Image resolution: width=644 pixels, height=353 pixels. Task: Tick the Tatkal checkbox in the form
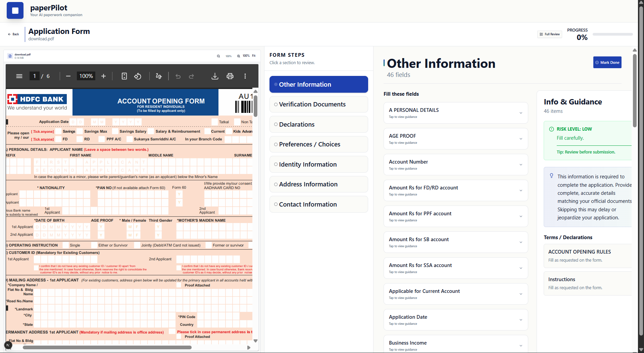click(215, 122)
